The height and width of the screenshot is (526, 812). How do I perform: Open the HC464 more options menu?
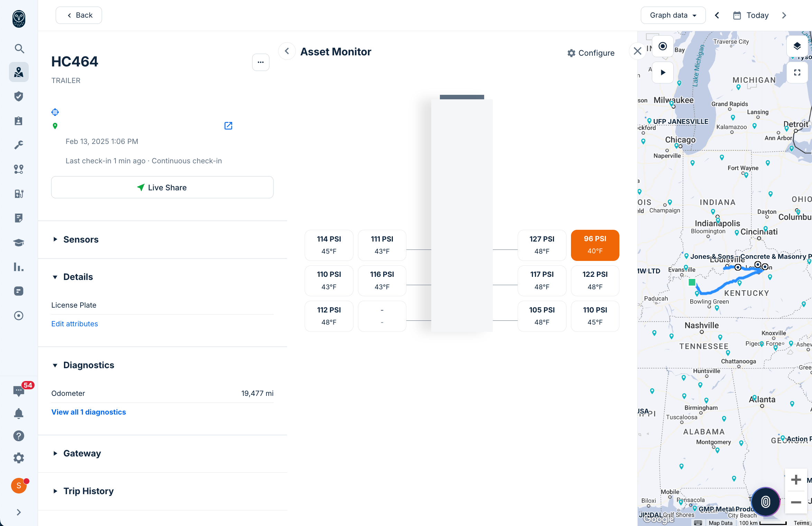point(260,62)
